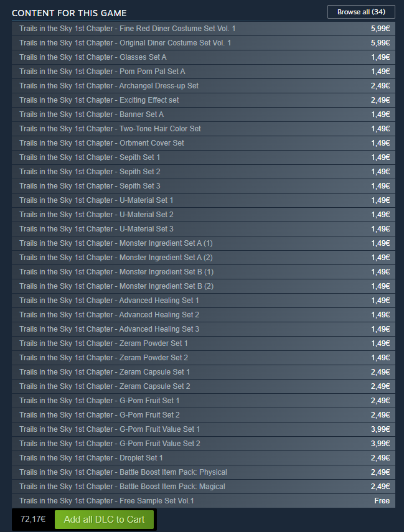View Battle Boost Item Pack: Magical
The width and height of the screenshot is (404, 532).
204,487
